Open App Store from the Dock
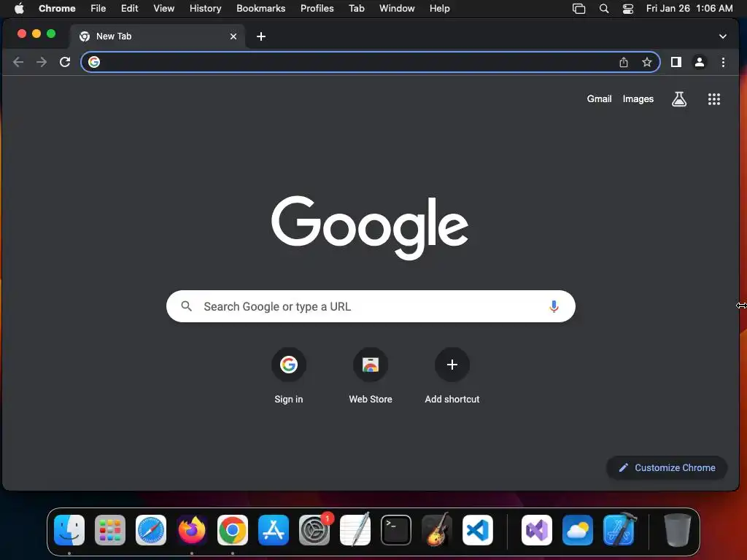 coord(274,530)
